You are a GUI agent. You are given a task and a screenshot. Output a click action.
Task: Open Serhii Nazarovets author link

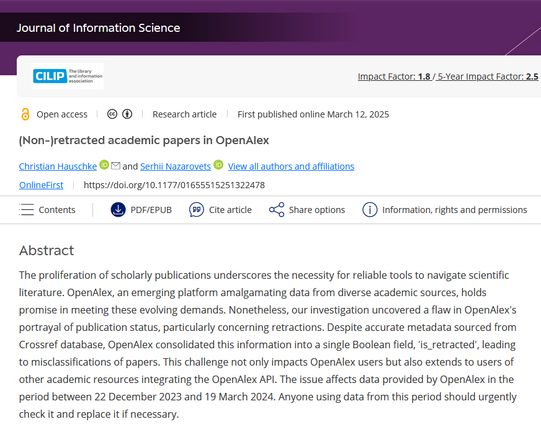[175, 166]
